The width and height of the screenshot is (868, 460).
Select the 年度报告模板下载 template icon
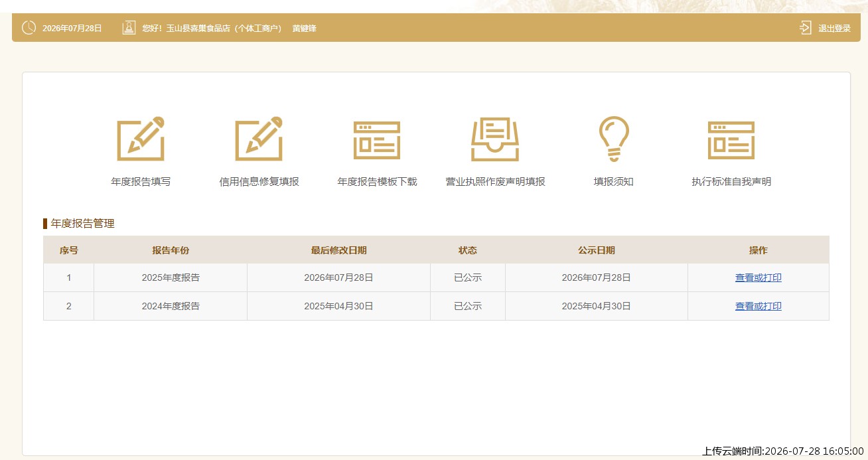(x=377, y=140)
